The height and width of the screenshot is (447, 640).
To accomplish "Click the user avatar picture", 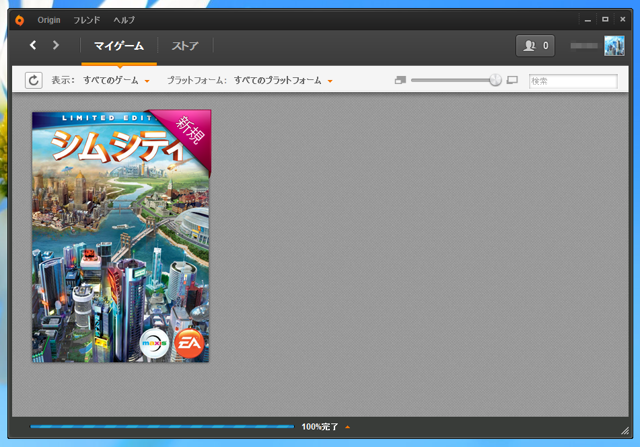I will (614, 46).
